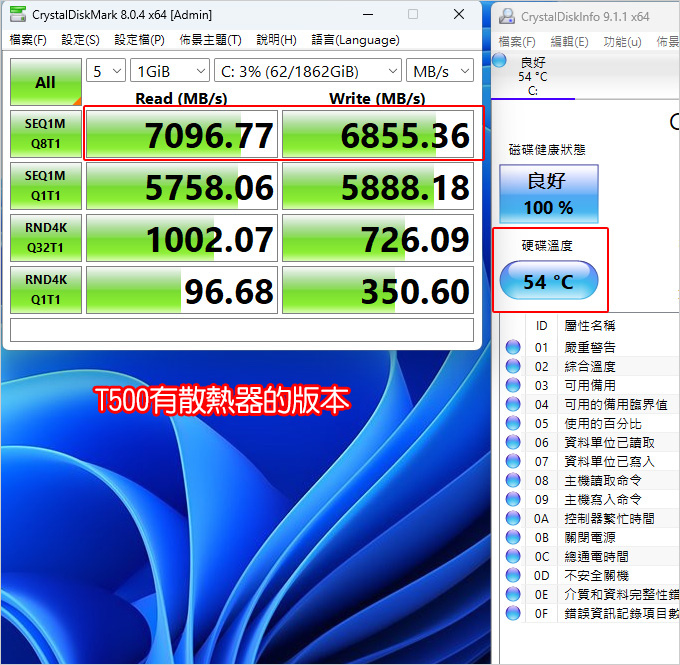Click the Write (MB/s) column label
The height and width of the screenshot is (665, 680).
point(377,98)
